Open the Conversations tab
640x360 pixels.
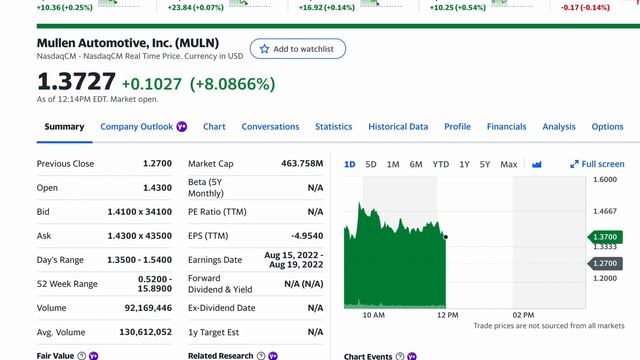(x=270, y=127)
